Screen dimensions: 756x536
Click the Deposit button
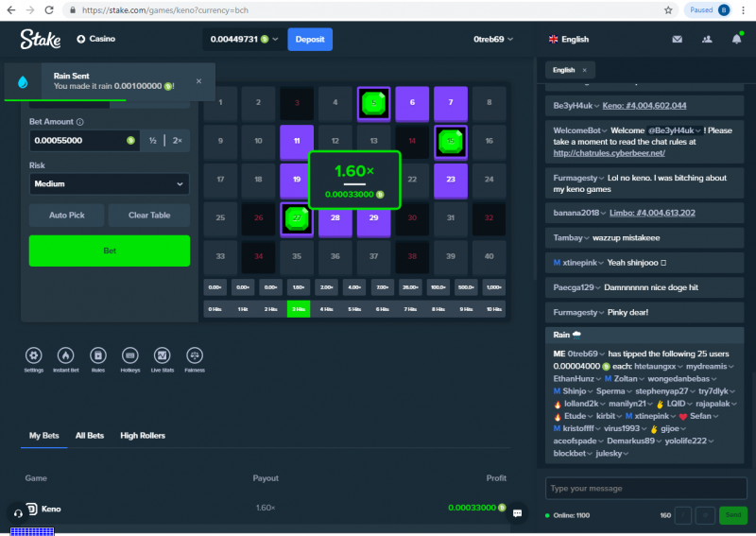coord(310,39)
